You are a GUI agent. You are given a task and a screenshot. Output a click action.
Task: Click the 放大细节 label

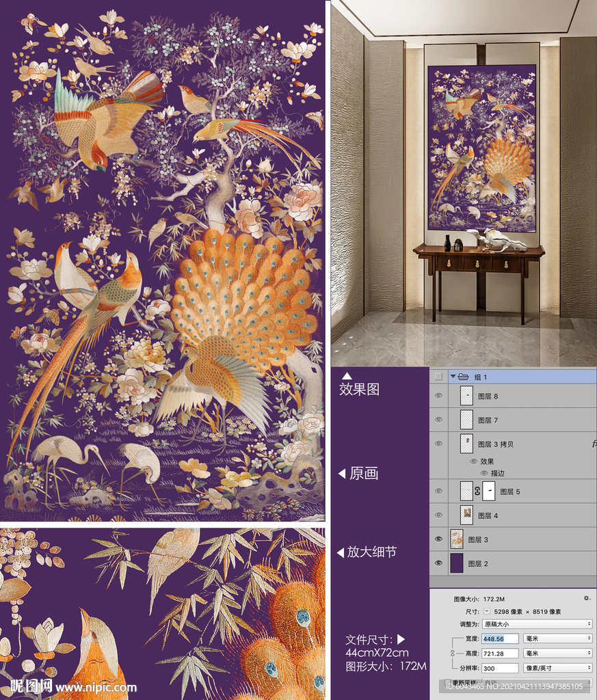(371, 552)
